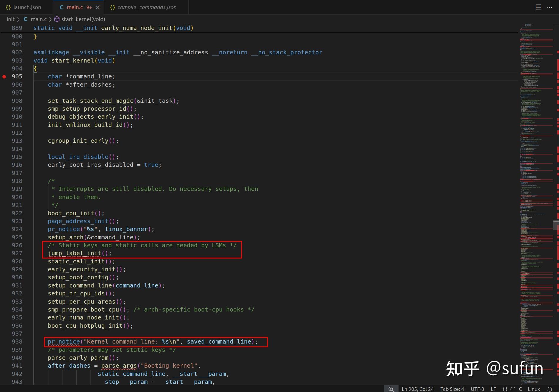Image resolution: width=559 pixels, height=392 pixels.
Task: Click the cube symbol icon before start_kernel
Action: pos(56,19)
